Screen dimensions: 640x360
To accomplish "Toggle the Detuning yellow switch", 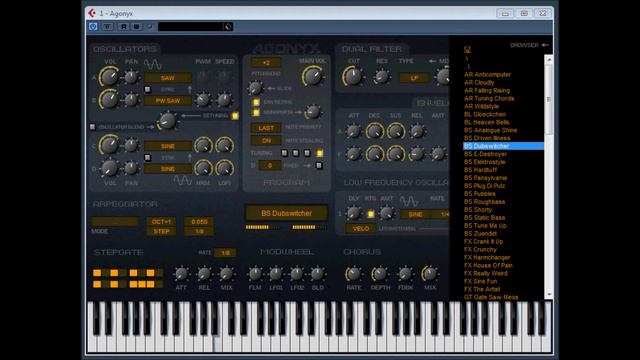I will 235,116.
